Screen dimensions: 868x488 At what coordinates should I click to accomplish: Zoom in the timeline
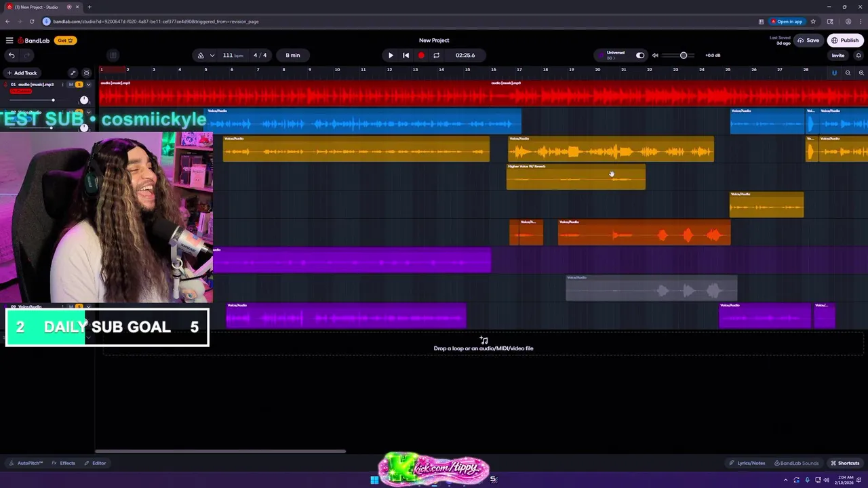(861, 73)
